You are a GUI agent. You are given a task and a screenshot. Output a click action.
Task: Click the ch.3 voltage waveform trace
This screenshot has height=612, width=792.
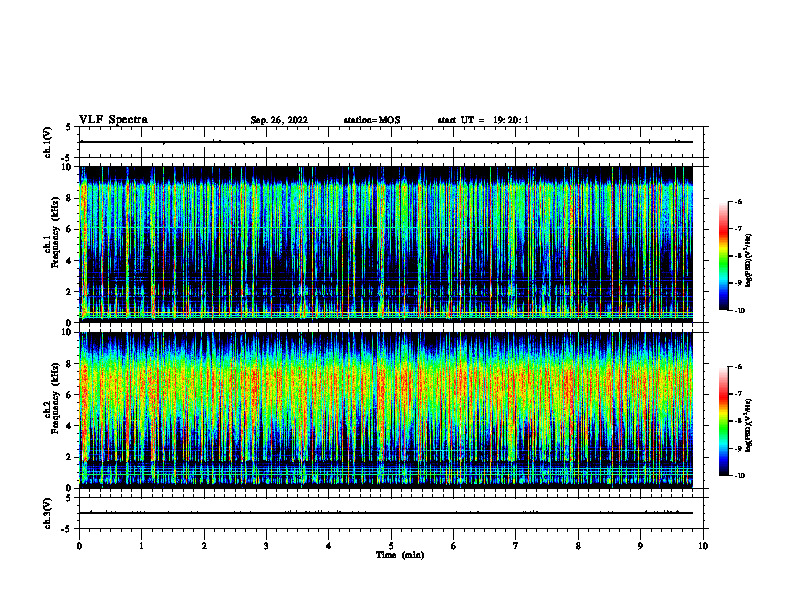[x=386, y=513]
